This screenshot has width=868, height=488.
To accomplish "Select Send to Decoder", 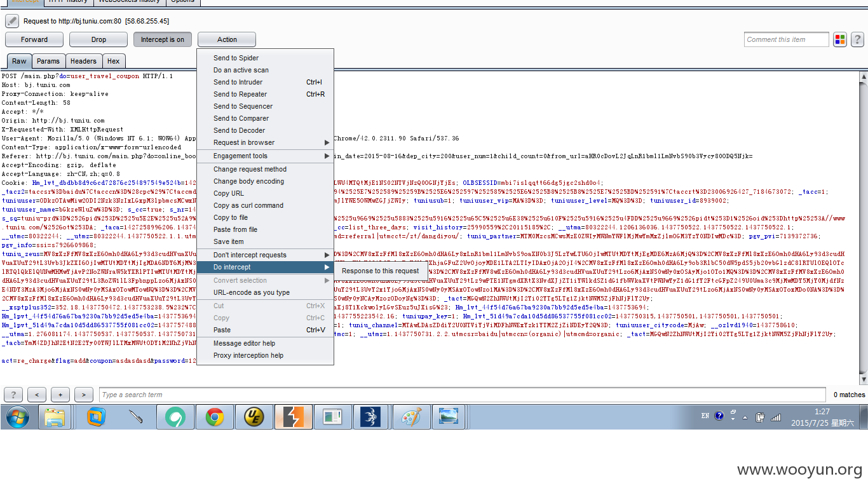I will (x=265, y=130).
